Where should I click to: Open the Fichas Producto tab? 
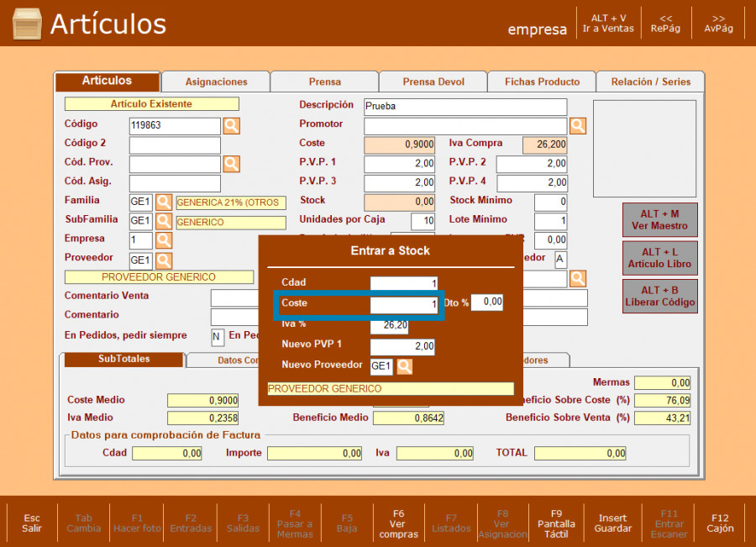coord(542,82)
